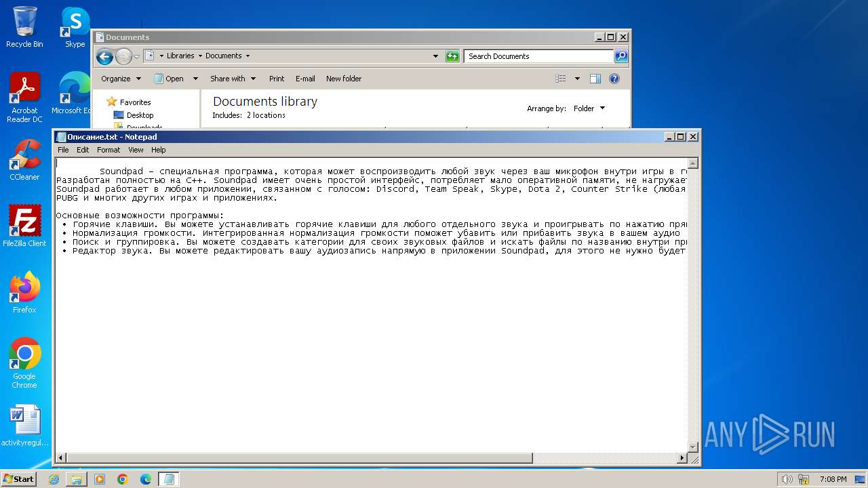Select the Desktop item under Favorites
This screenshot has width=868, height=488.
pos(134,115)
